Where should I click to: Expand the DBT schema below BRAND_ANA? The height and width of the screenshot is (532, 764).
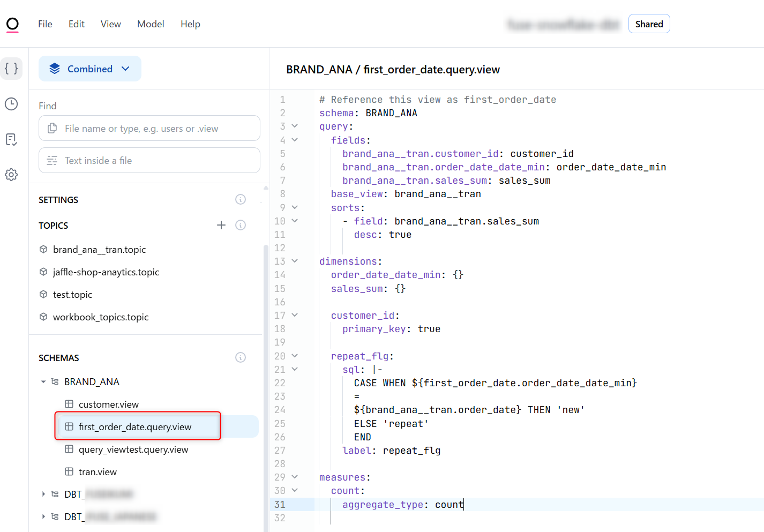tap(43, 494)
